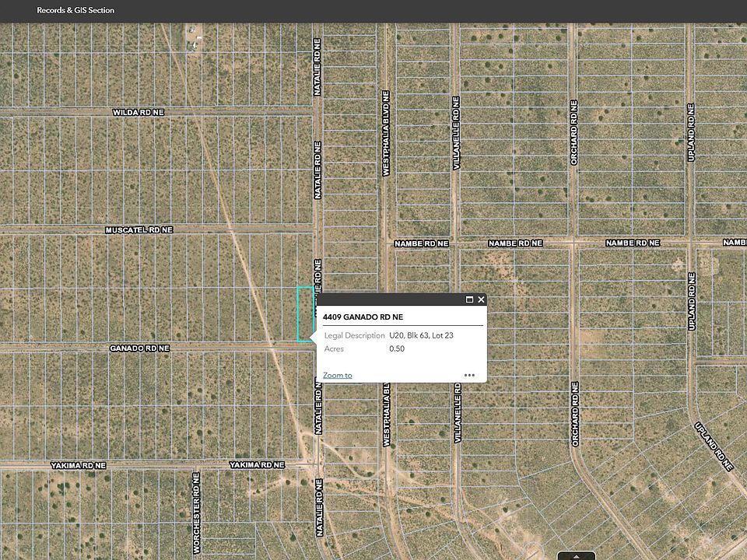Click the popup title 4409 GANADO RD NE
747x560 pixels.
coord(363,317)
